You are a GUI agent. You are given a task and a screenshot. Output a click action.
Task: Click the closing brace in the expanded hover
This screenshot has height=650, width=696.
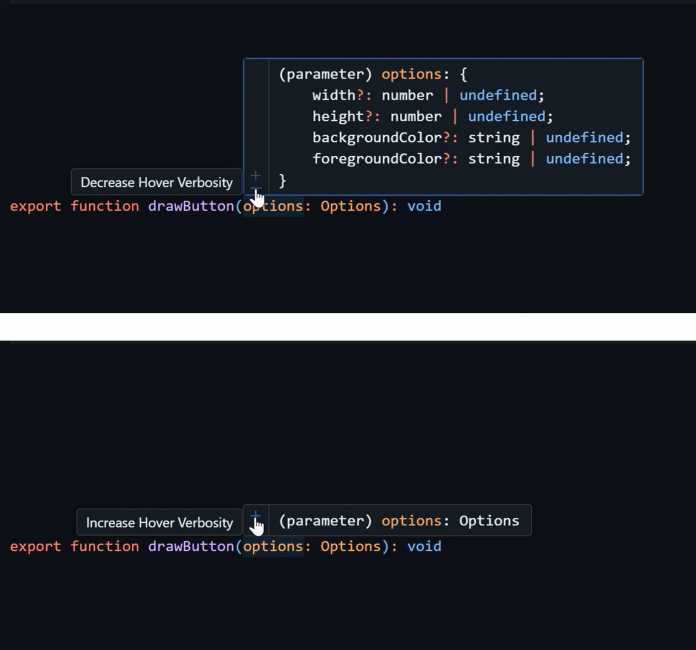(282, 181)
